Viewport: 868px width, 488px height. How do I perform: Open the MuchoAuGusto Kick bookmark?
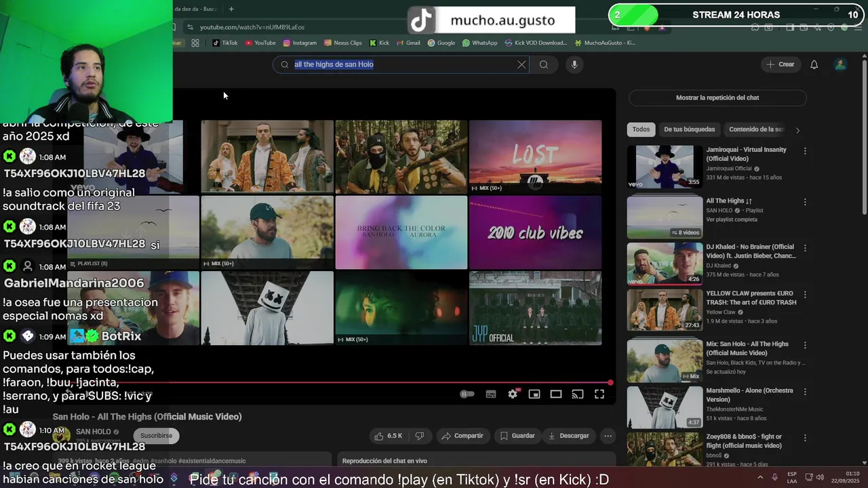[x=605, y=43]
